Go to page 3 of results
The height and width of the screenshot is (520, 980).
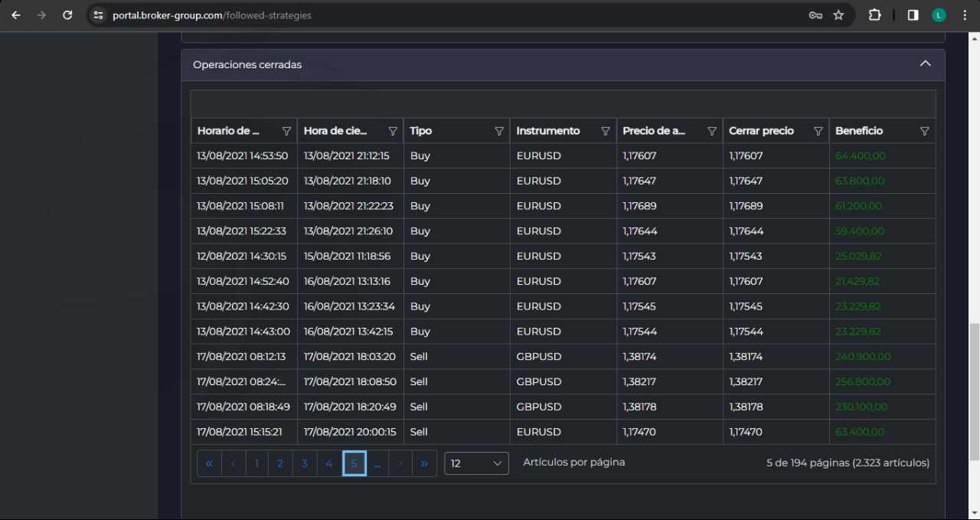tap(304, 463)
